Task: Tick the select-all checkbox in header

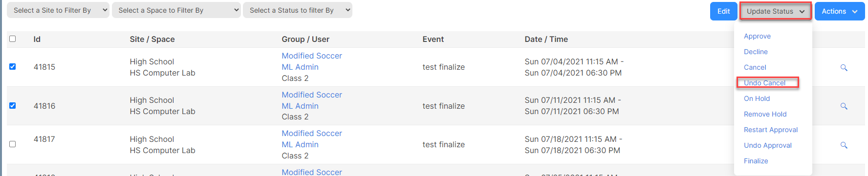Action: (13, 39)
